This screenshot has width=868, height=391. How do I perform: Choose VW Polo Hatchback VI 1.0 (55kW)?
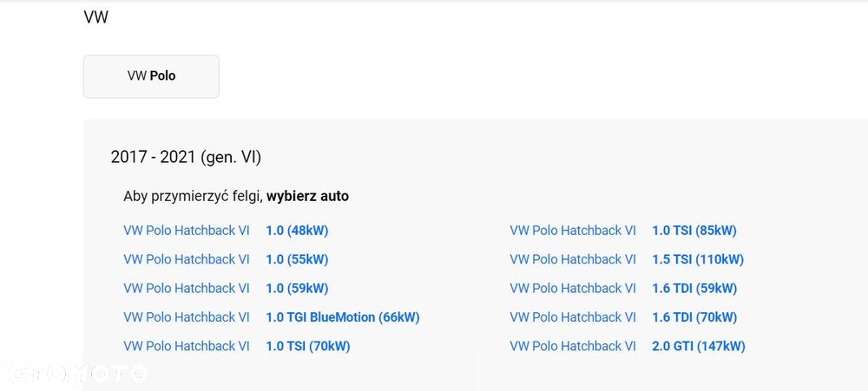tap(297, 259)
